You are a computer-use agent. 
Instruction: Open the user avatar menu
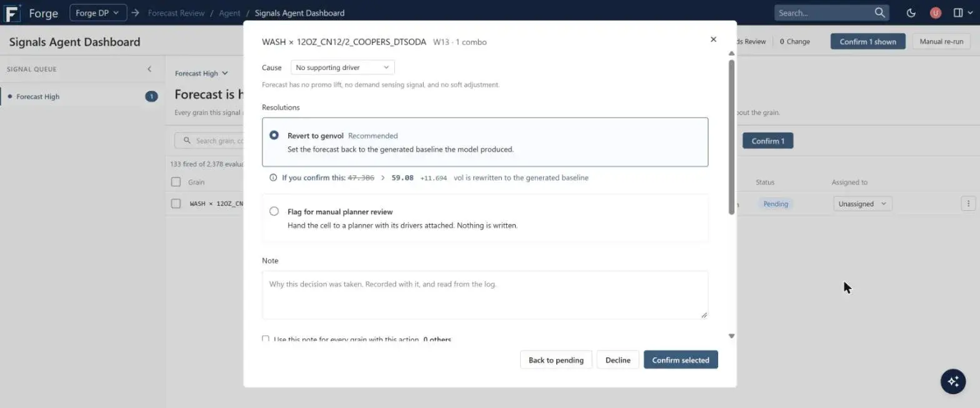tap(936, 13)
